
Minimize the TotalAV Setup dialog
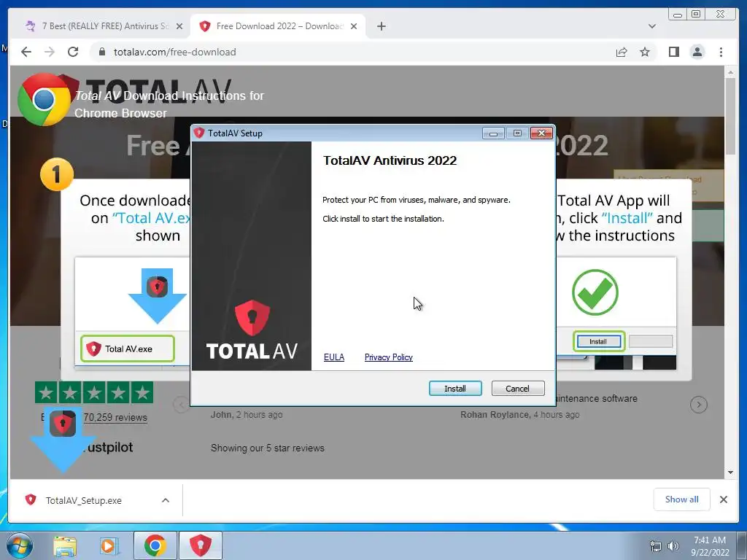[493, 133]
